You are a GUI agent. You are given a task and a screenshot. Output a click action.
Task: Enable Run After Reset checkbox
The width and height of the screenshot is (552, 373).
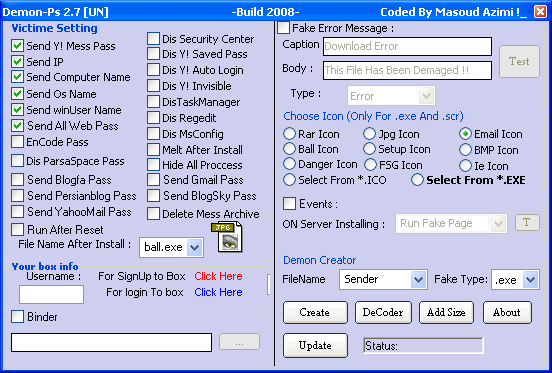tap(17, 229)
